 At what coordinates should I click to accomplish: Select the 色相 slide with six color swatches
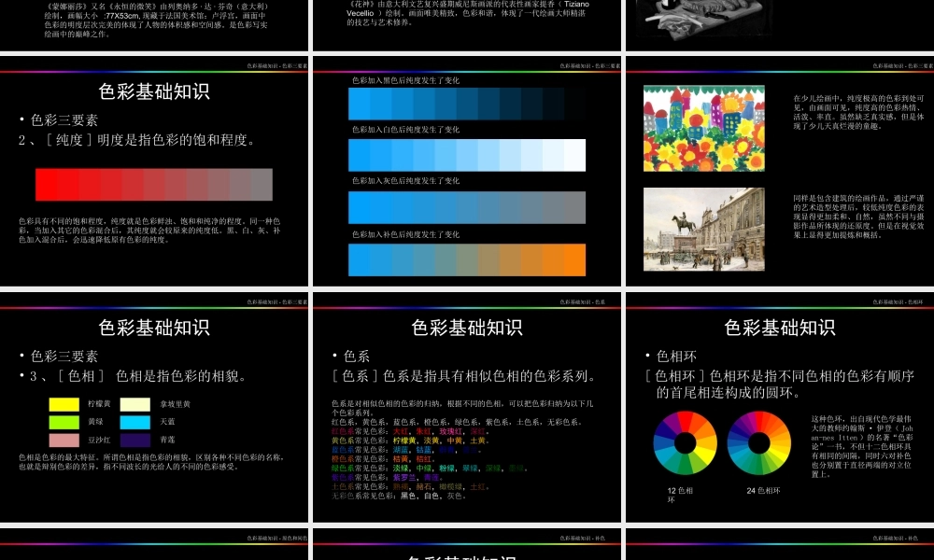coord(154,407)
